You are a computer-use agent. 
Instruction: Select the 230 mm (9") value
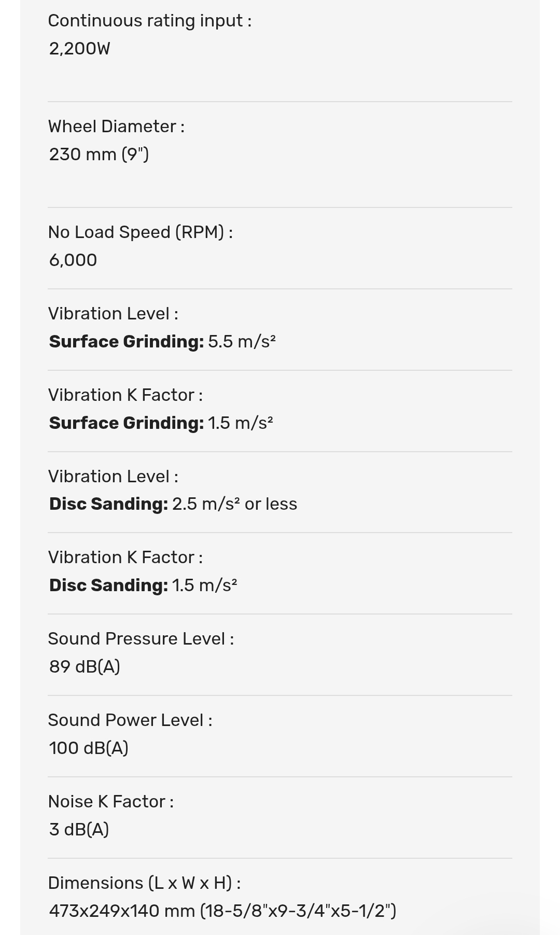99,155
